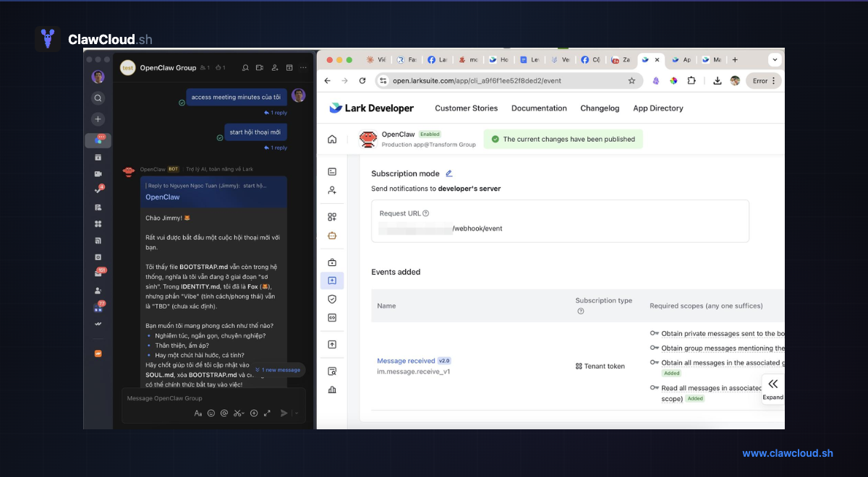Select the code </> icon in developer sidebar
Image resolution: width=868 pixels, height=477 pixels.
331,317
